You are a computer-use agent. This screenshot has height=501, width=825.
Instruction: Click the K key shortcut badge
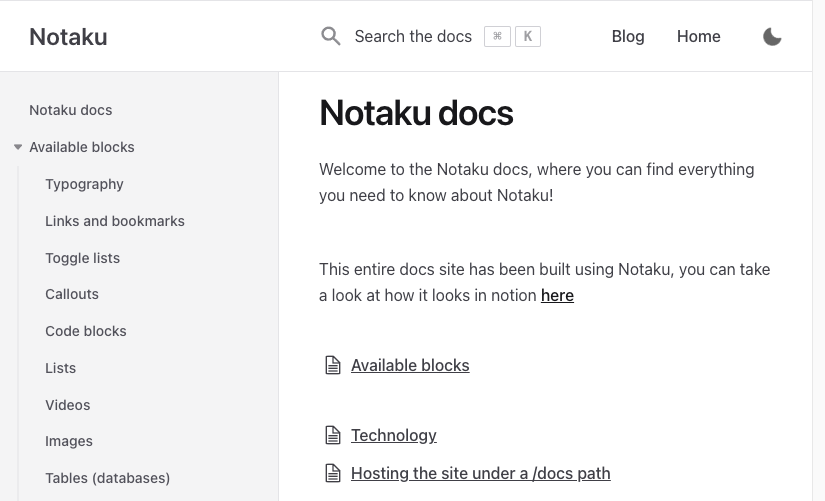click(x=528, y=36)
